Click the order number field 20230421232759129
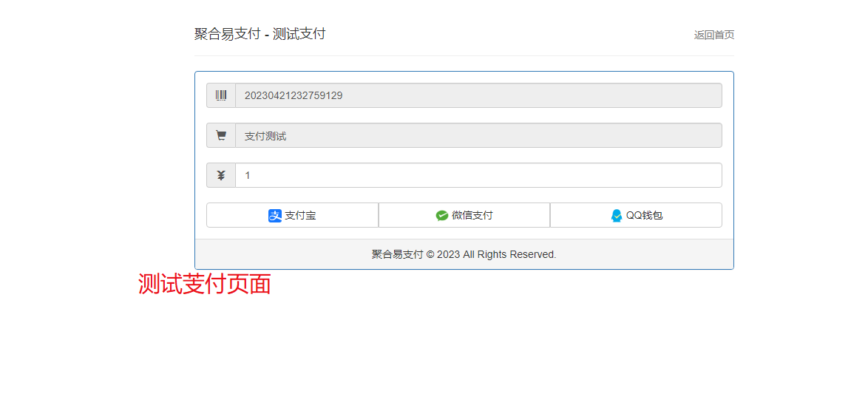 click(478, 96)
